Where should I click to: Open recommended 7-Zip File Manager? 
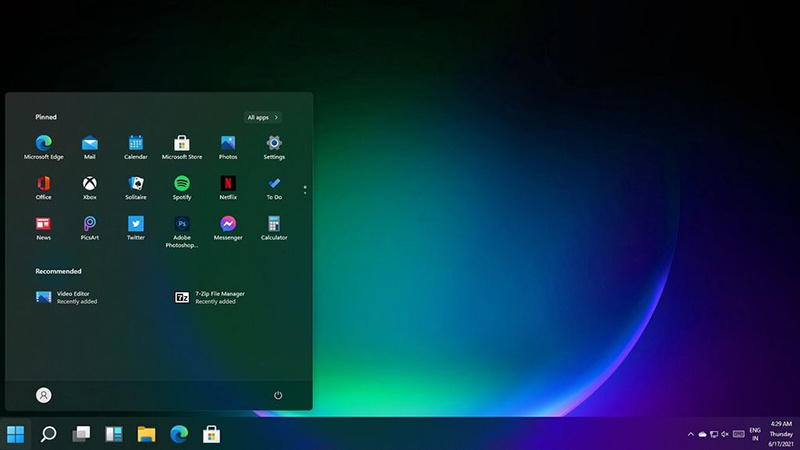click(x=210, y=297)
